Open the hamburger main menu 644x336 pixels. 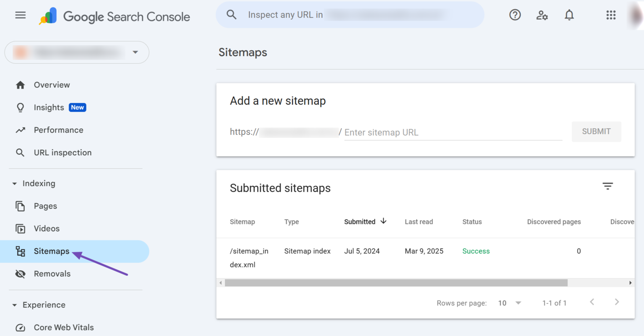[20, 15]
